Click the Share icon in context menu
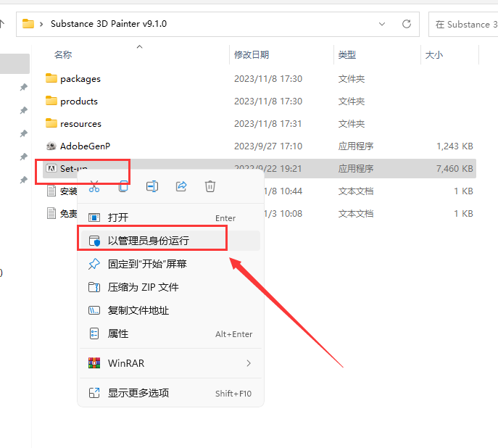 coord(181,186)
